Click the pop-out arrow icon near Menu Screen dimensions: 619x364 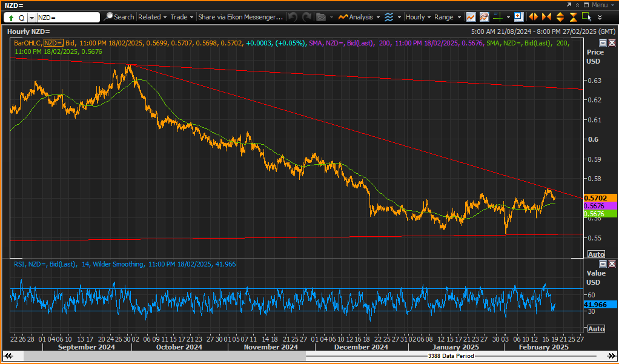(569, 5)
